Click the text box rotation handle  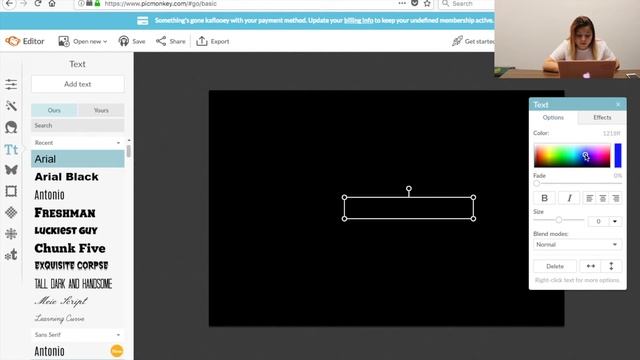tap(409, 189)
